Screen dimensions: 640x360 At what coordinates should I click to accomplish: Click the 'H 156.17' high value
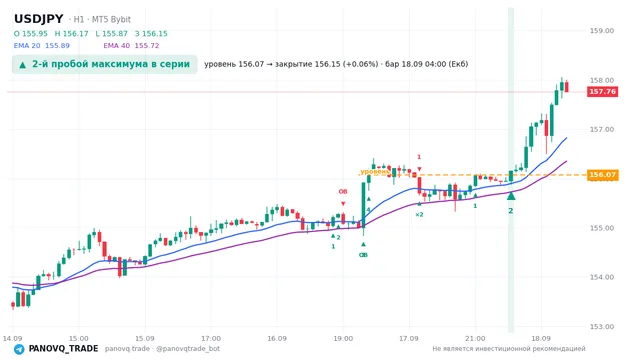[71, 33]
